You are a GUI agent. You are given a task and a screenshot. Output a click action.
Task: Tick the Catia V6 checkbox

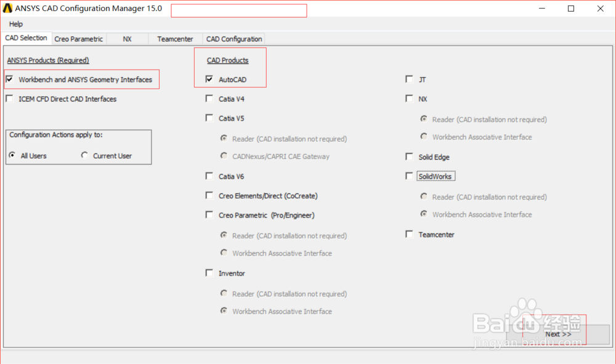click(x=209, y=176)
